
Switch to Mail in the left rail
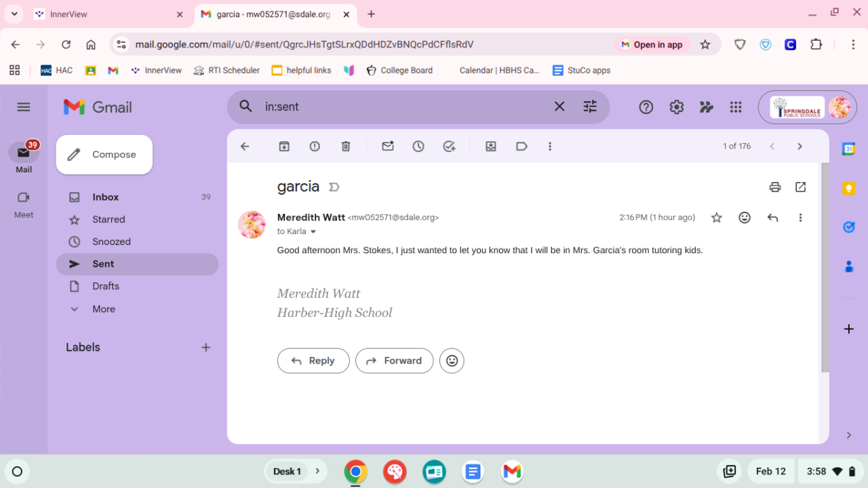tap(24, 158)
